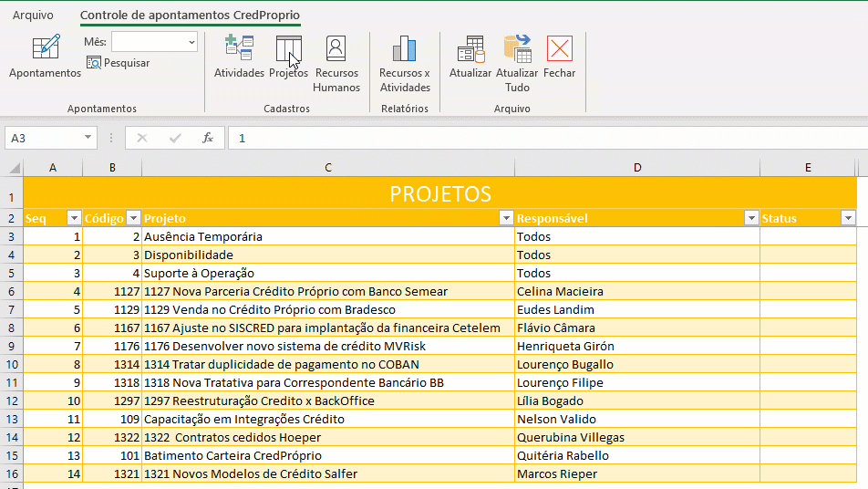Click the MVRisk project cell
Image resolution: width=868 pixels, height=489 pixels.
328,346
